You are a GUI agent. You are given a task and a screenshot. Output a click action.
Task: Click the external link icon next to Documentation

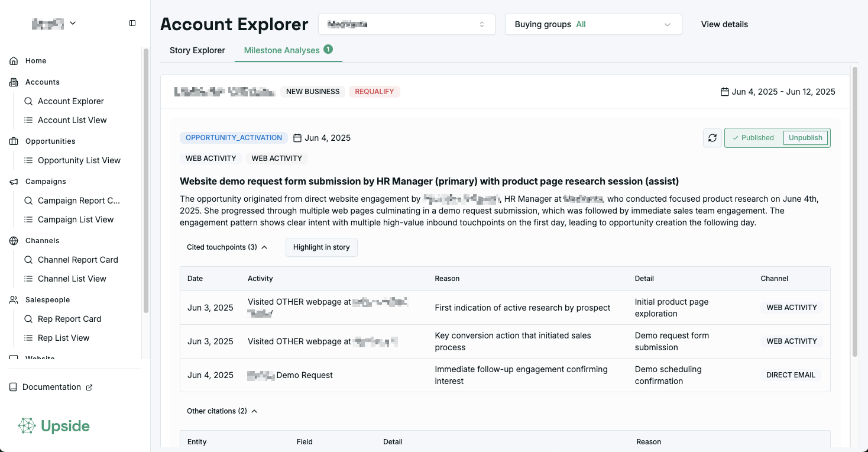coord(89,388)
